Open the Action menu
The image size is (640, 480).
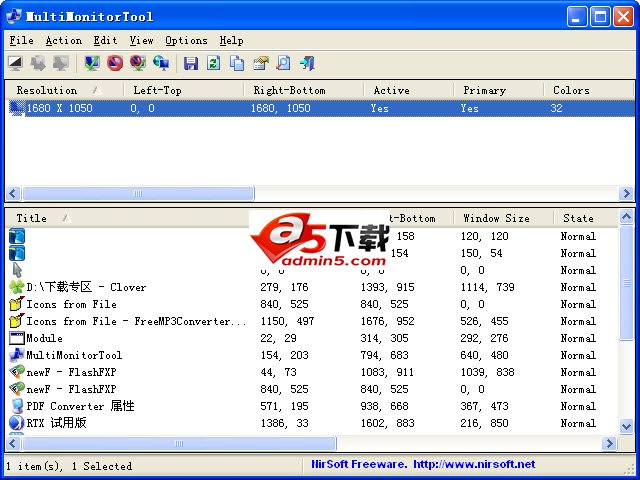[64, 40]
